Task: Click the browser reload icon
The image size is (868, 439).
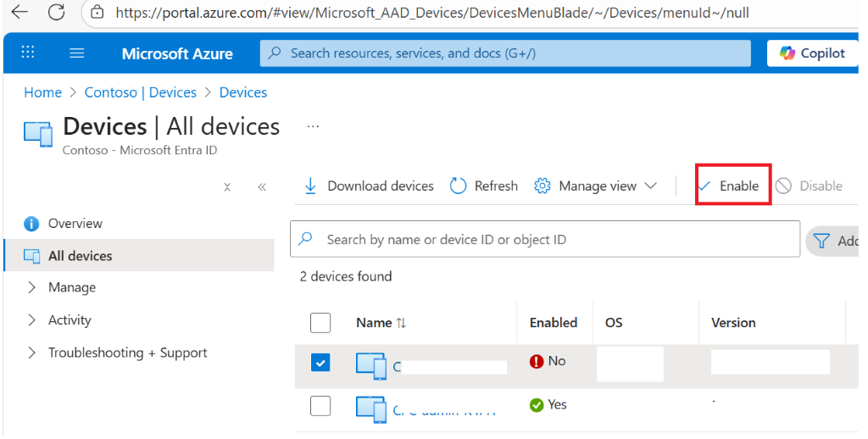Action: click(57, 13)
